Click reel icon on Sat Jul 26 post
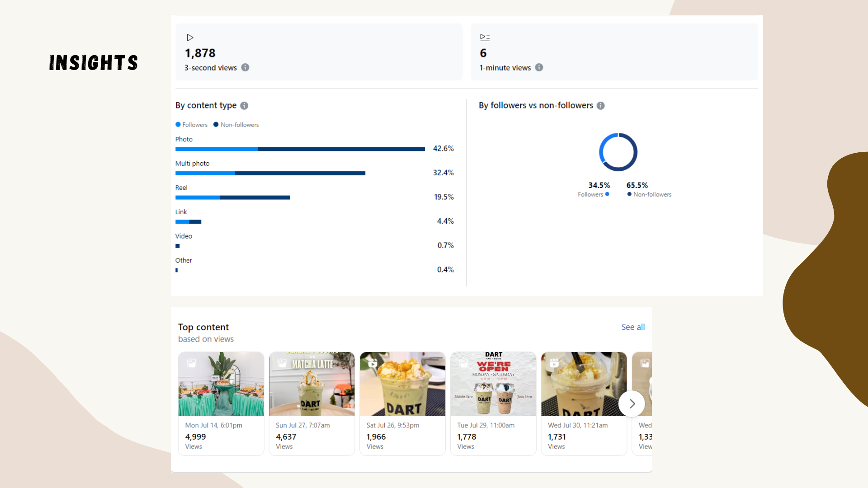Viewport: 868px width, 488px height. [373, 363]
